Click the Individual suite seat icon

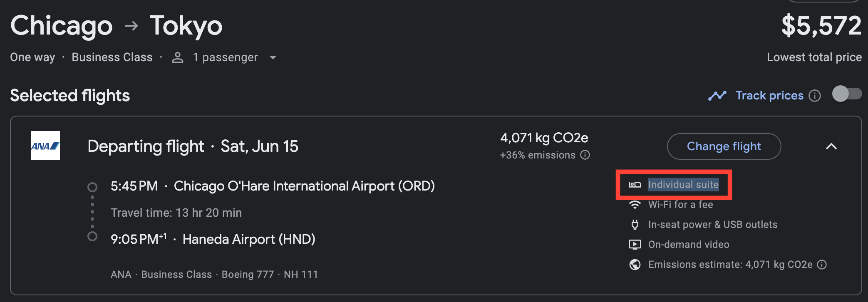click(x=635, y=185)
